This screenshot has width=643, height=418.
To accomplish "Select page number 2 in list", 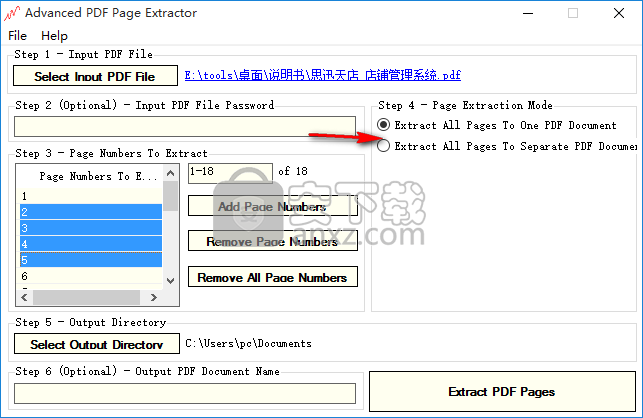I will tap(91, 212).
